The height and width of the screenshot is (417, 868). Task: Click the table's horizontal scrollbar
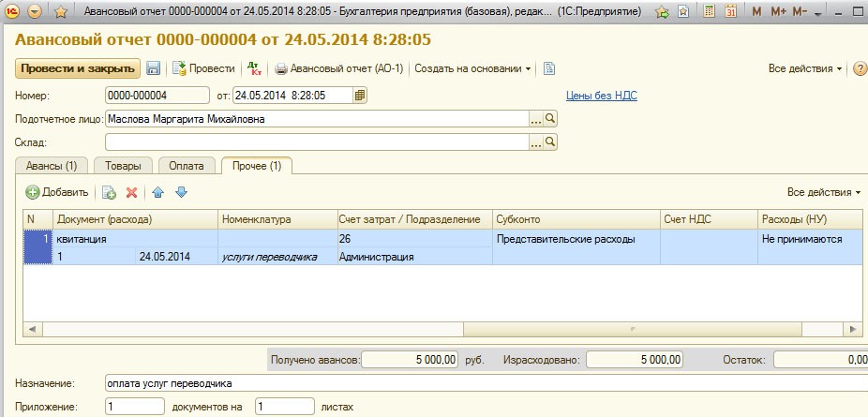tap(375, 329)
